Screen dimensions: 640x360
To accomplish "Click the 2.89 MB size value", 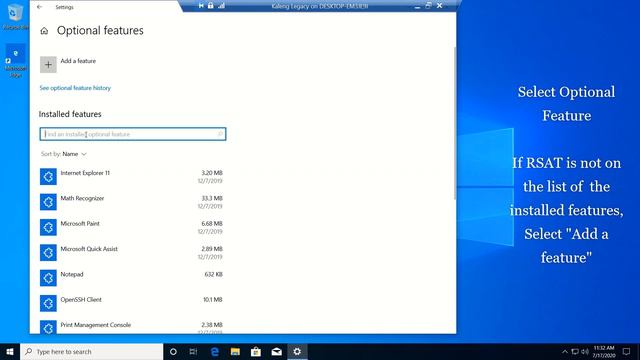I will pos(212,249).
